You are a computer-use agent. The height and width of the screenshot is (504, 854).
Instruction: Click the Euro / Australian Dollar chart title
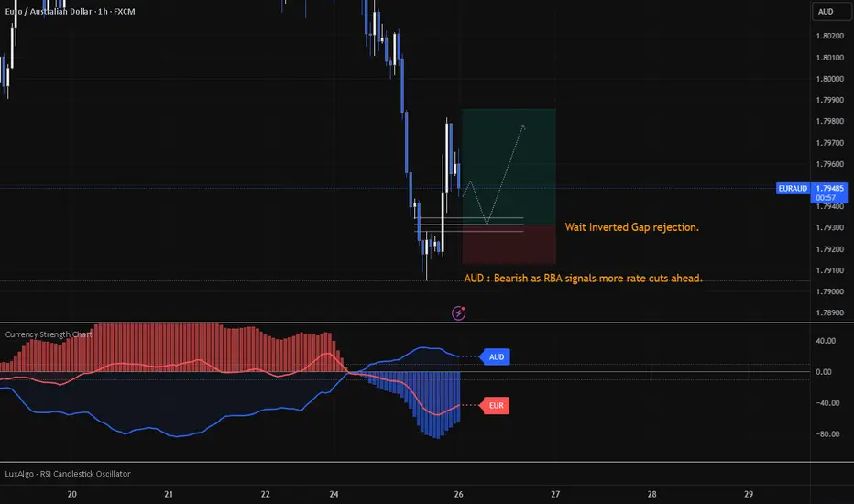click(71, 11)
